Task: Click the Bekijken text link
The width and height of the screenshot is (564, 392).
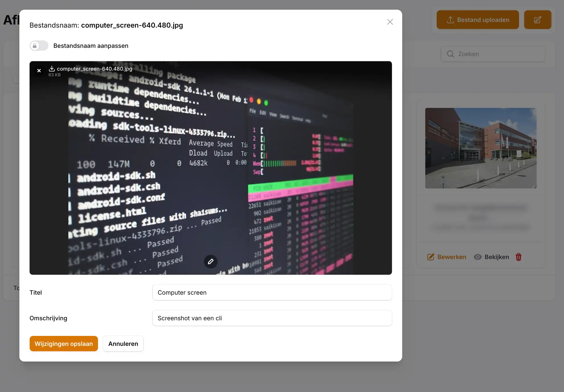Action: (x=496, y=257)
